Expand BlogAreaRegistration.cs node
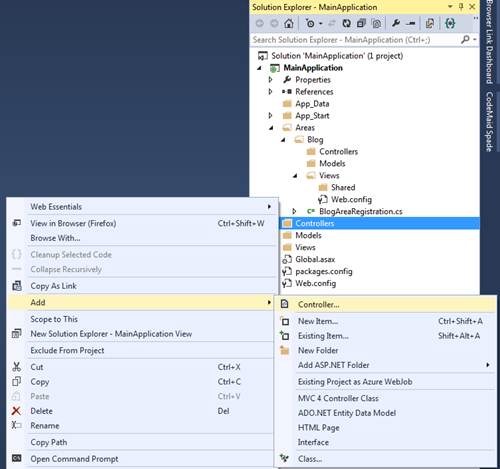 (294, 211)
